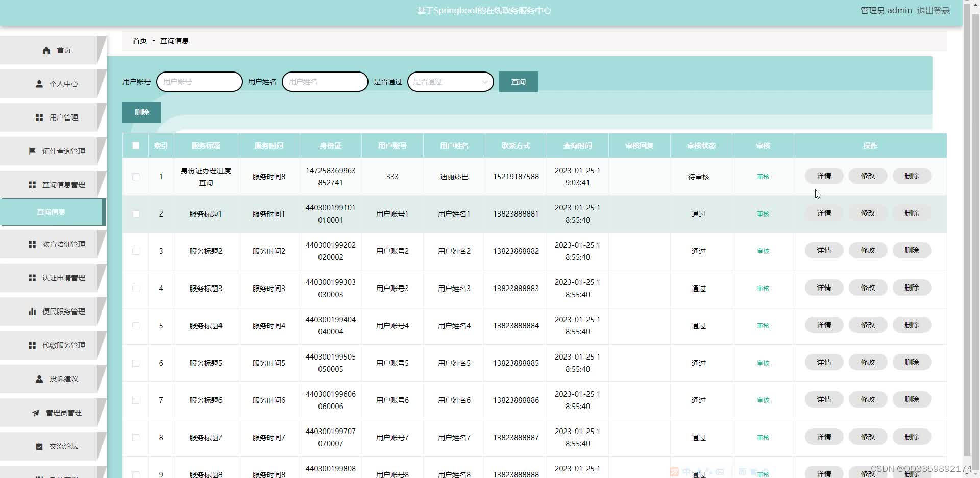The height and width of the screenshot is (478, 980).
Task: Check the box for row 2 服务标题1
Action: point(136,214)
